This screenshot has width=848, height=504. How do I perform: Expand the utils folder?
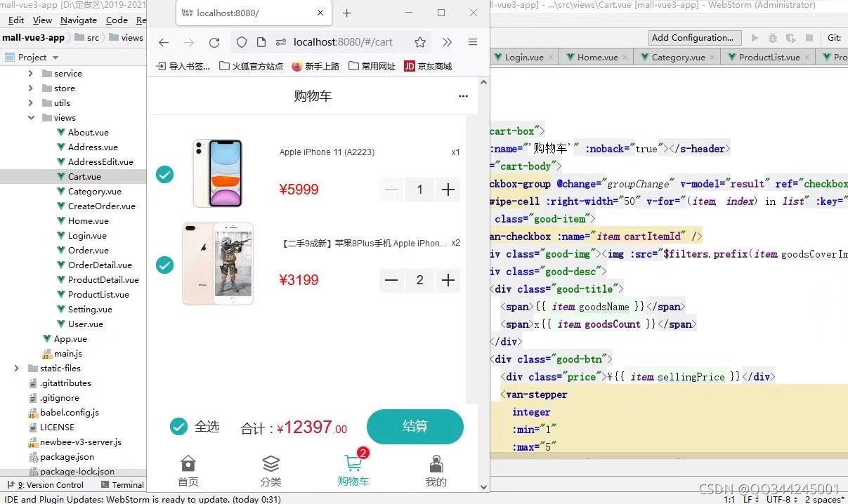coord(30,102)
